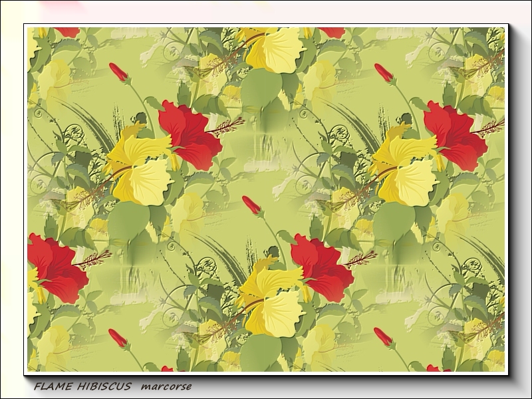
Task: Click the red flower bud in the lower right
Action: click(x=383, y=336)
